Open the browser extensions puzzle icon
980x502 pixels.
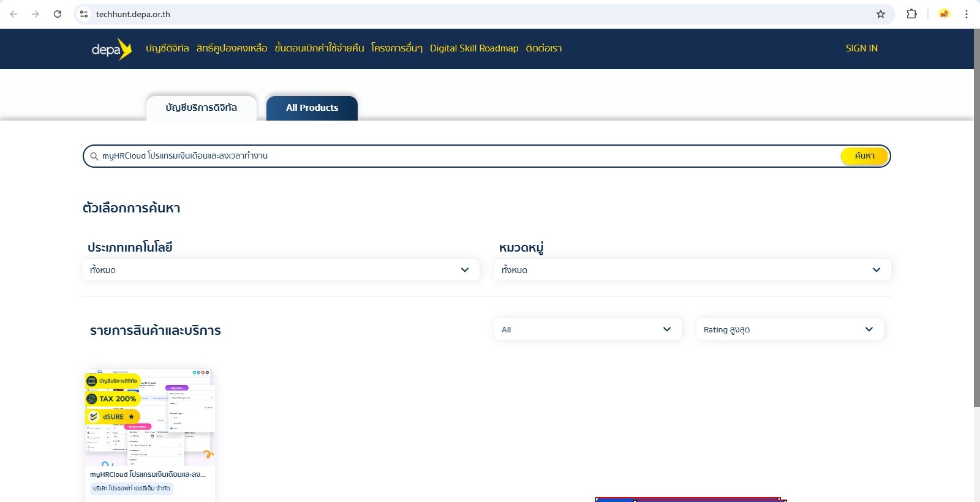pyautogui.click(x=911, y=14)
